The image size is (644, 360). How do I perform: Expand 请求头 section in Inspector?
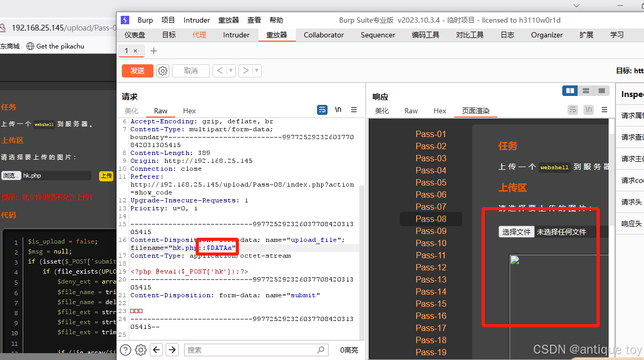(631, 202)
